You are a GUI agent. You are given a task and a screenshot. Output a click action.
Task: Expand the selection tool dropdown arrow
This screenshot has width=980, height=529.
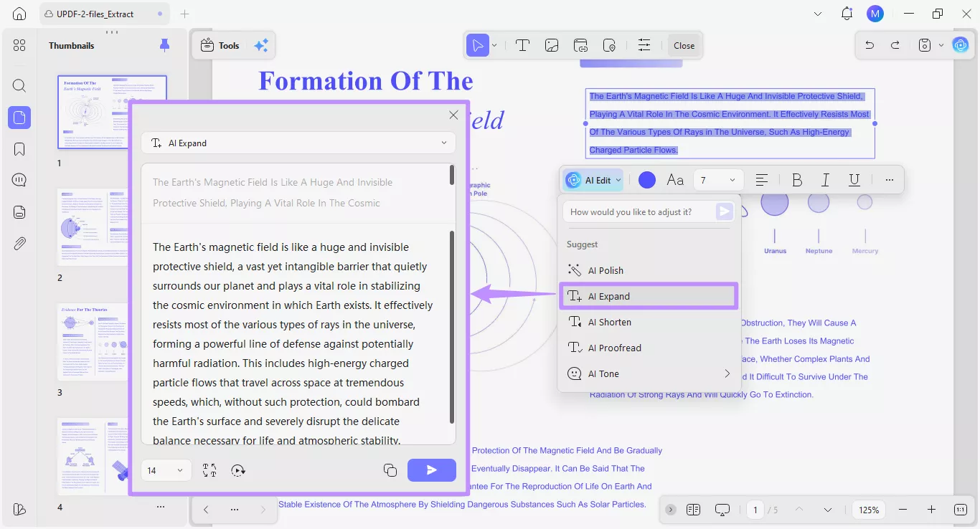coord(494,45)
